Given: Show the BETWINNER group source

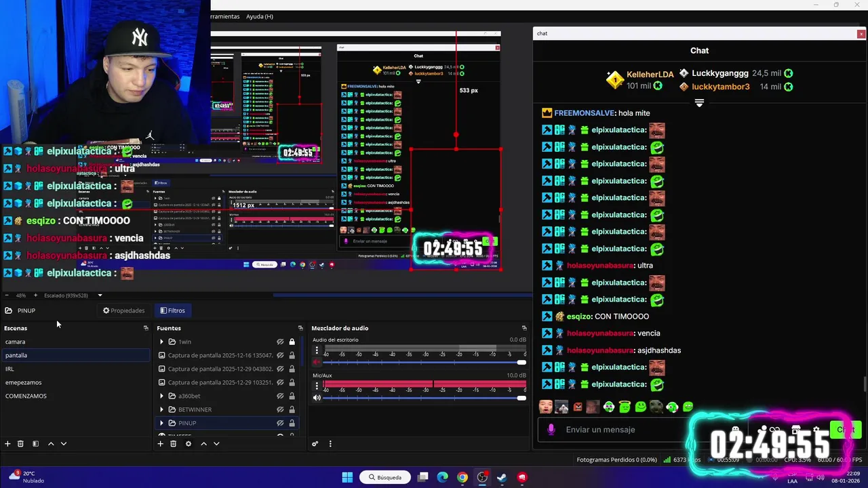Looking at the screenshot, I should [280, 409].
